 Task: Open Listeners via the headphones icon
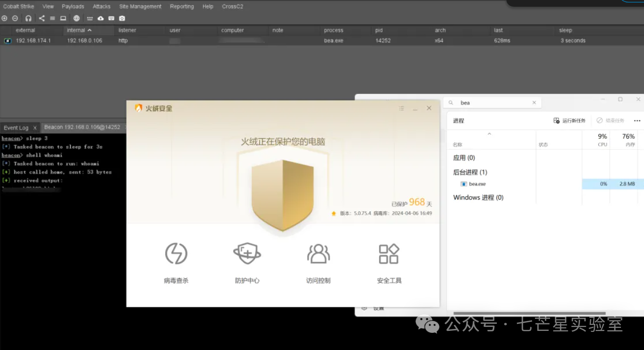28,18
